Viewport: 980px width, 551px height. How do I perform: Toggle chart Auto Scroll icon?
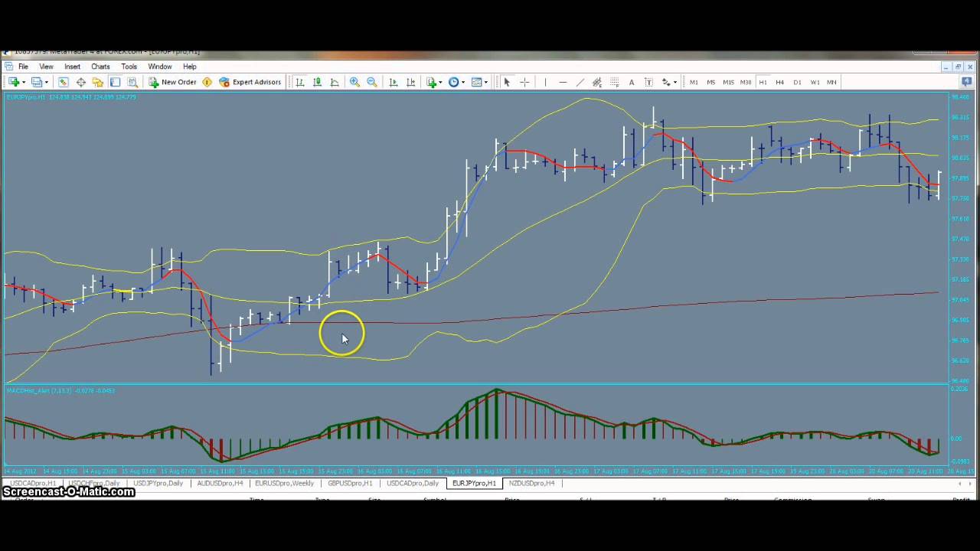pyautogui.click(x=394, y=82)
